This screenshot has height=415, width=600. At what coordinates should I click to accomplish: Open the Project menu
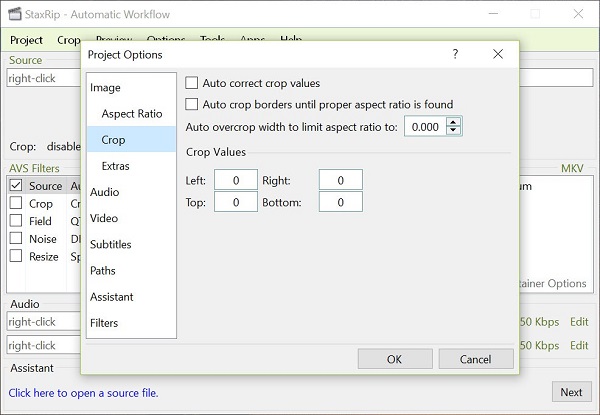pos(26,40)
